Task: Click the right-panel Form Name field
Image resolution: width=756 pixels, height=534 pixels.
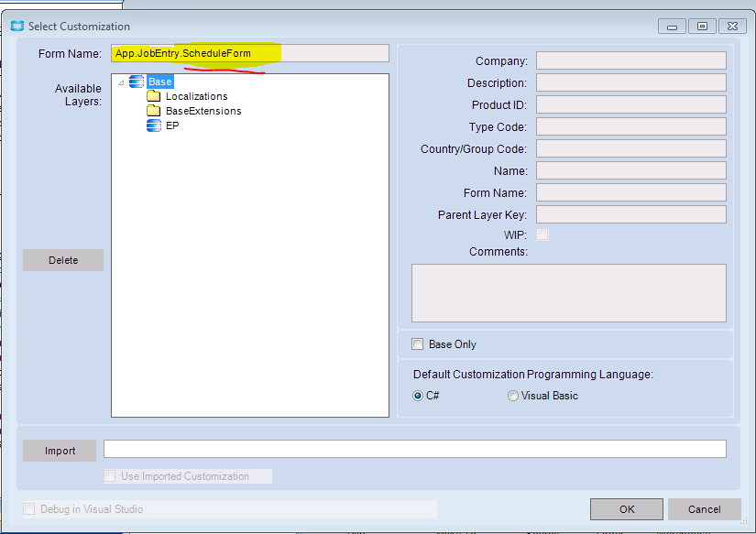Action: pos(631,192)
